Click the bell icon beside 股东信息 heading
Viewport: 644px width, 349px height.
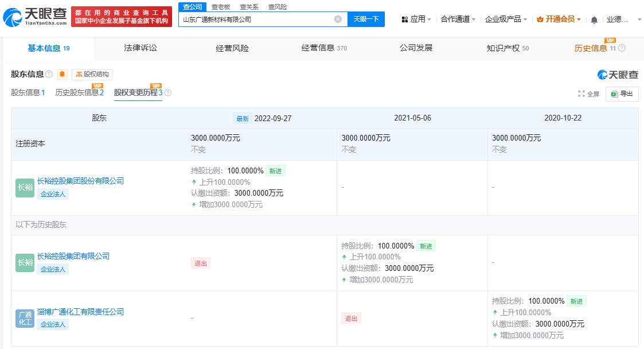click(x=61, y=75)
